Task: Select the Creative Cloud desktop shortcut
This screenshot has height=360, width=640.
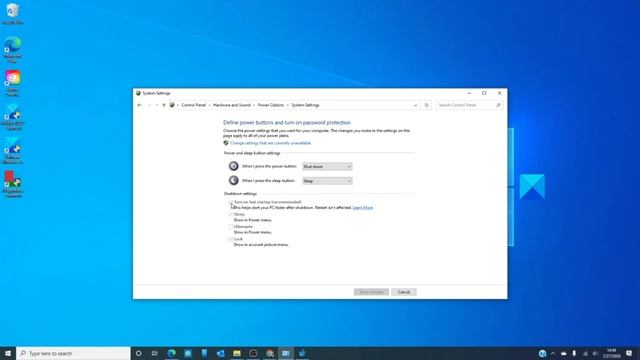Action: pyautogui.click(x=13, y=83)
